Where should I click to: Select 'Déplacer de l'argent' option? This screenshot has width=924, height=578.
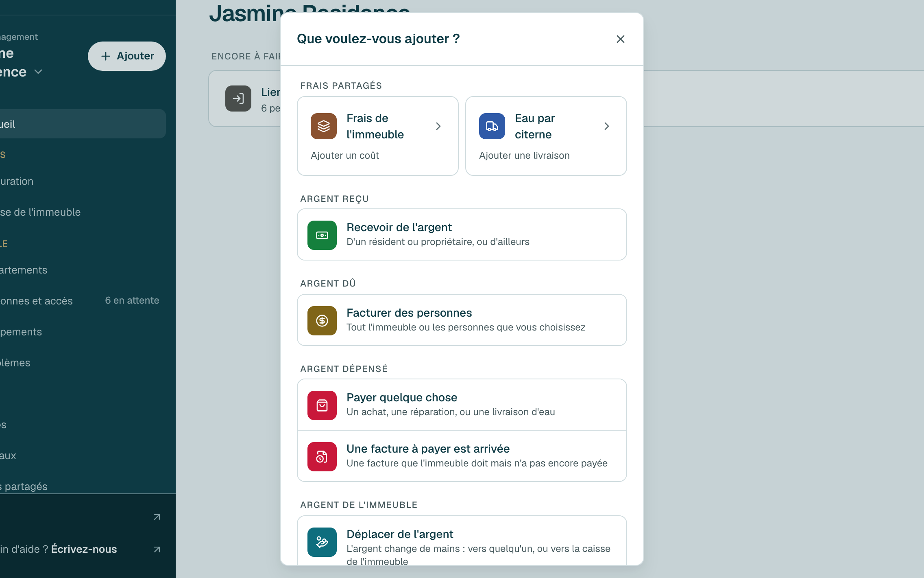point(462,541)
